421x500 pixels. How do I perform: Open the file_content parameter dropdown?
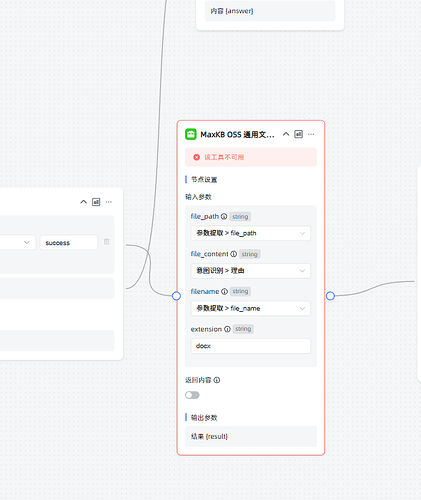[251, 271]
